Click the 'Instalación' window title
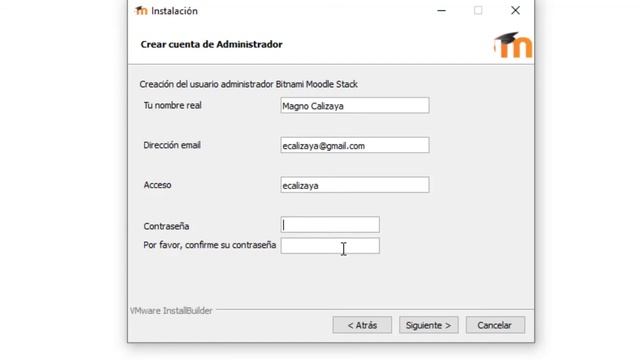640x360 pixels. point(174,11)
